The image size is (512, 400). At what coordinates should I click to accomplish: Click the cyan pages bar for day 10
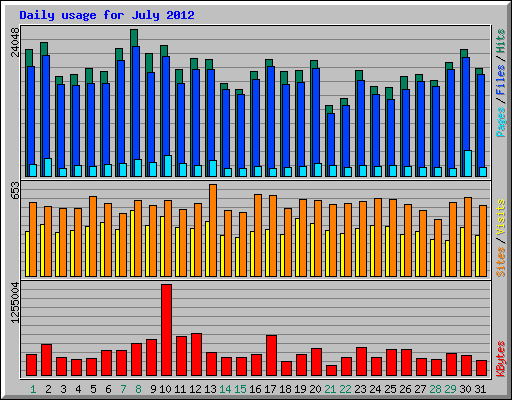click(168, 166)
